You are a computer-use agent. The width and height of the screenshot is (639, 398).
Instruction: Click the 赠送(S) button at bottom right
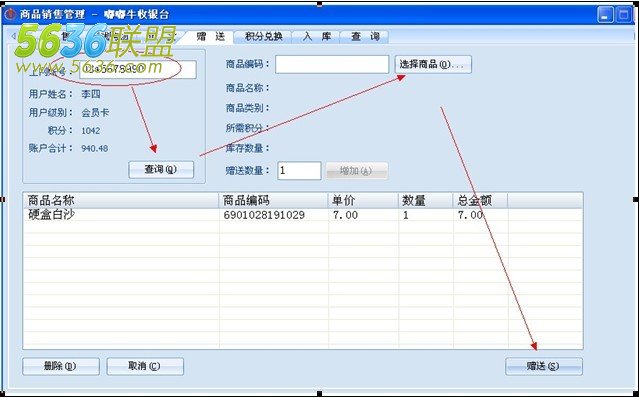(x=544, y=366)
